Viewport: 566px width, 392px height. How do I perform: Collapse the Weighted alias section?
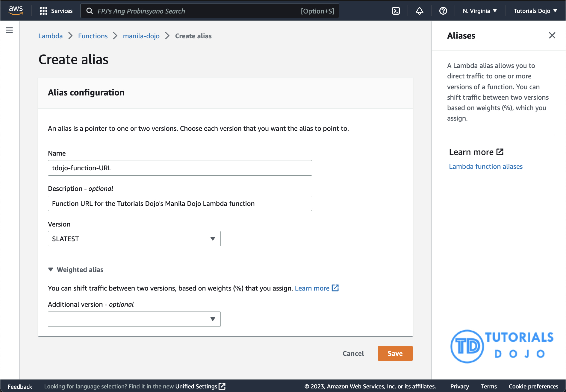pyautogui.click(x=51, y=270)
